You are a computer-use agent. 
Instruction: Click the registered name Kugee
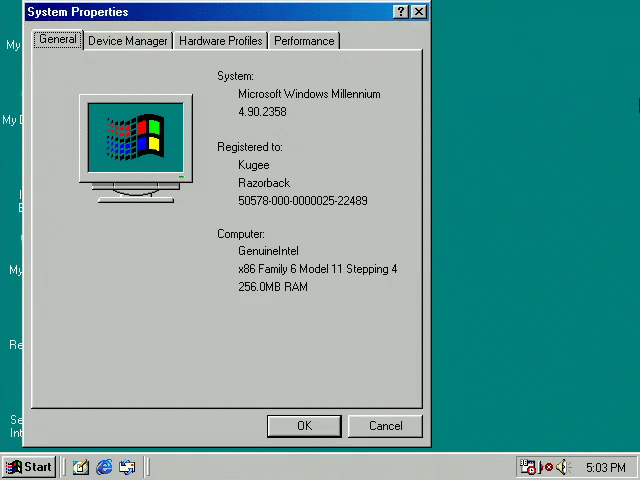tap(253, 165)
